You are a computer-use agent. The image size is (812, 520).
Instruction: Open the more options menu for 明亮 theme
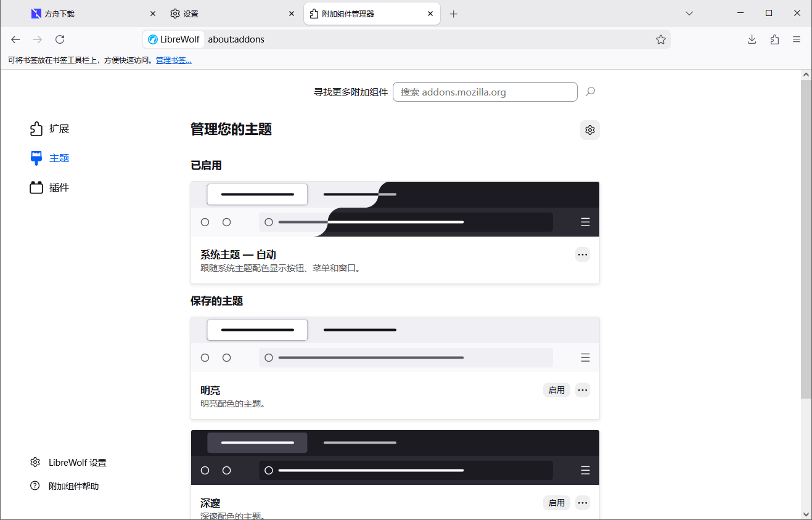tap(582, 389)
